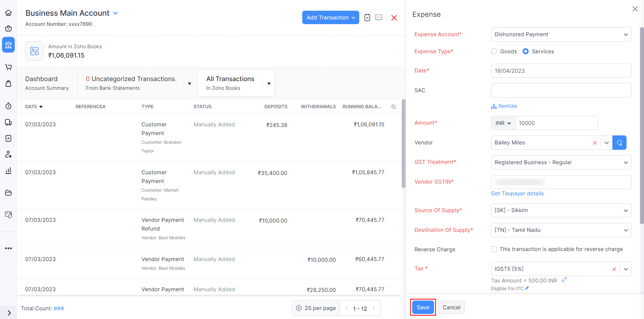Open e-Way Bills via truck icon

[x=8, y=122]
